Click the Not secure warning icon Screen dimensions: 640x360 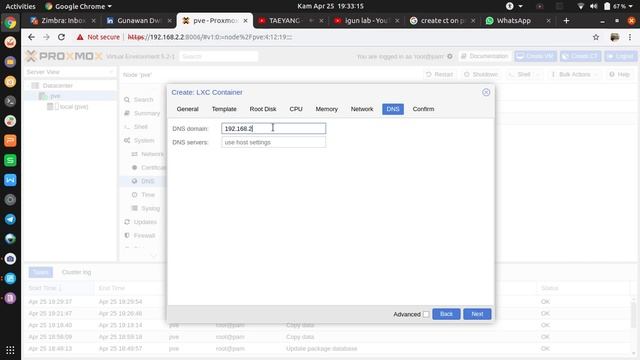tap(80, 37)
